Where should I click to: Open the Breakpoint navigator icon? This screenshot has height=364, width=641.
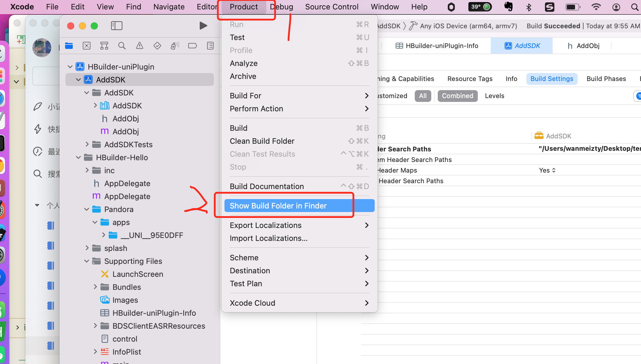193,46
